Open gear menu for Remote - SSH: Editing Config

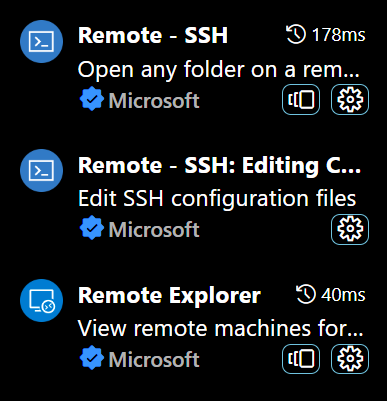tap(350, 229)
